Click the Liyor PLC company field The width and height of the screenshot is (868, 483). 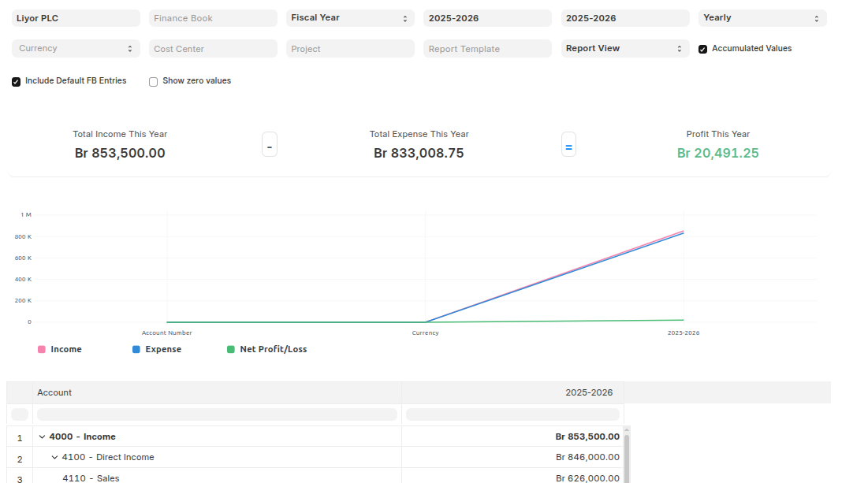76,18
